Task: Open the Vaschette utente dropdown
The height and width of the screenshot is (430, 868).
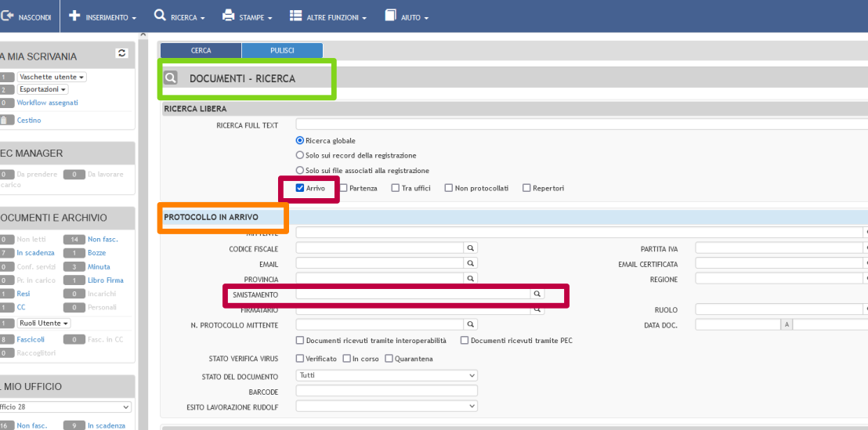Action: pos(52,77)
